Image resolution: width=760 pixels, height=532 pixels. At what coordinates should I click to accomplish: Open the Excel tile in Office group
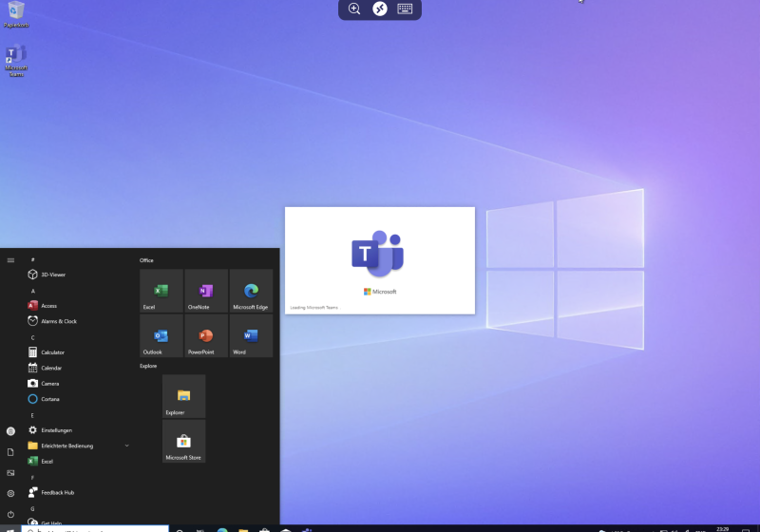coord(161,291)
